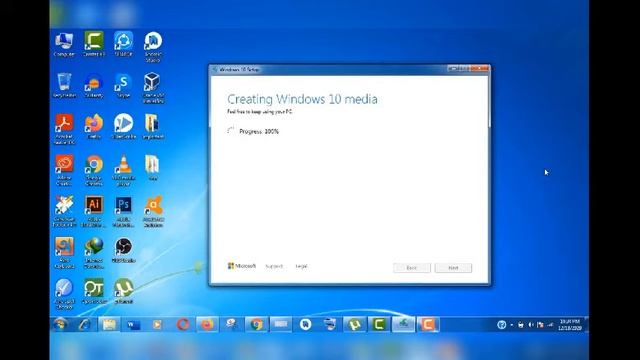Launch Adobe Illustrator from the desktop
The image size is (640, 360).
(x=94, y=211)
